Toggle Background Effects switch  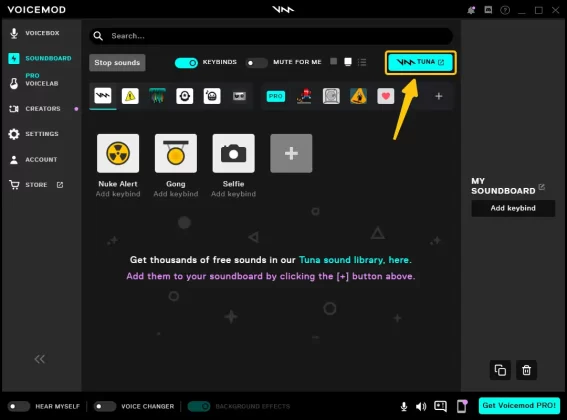click(x=199, y=406)
